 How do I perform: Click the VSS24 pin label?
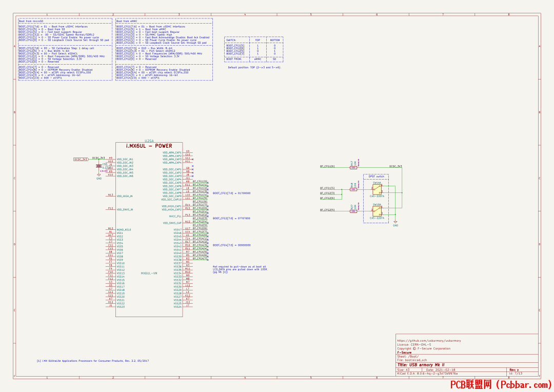[177, 307]
